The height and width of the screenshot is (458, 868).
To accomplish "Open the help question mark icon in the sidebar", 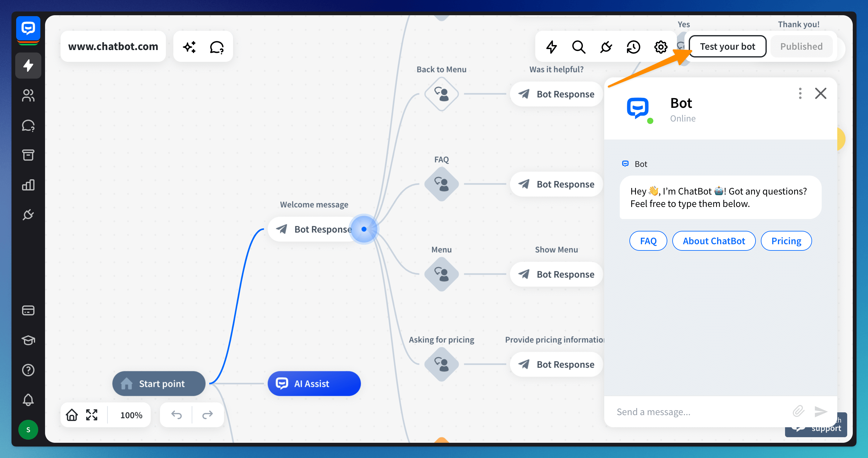I will [x=28, y=370].
